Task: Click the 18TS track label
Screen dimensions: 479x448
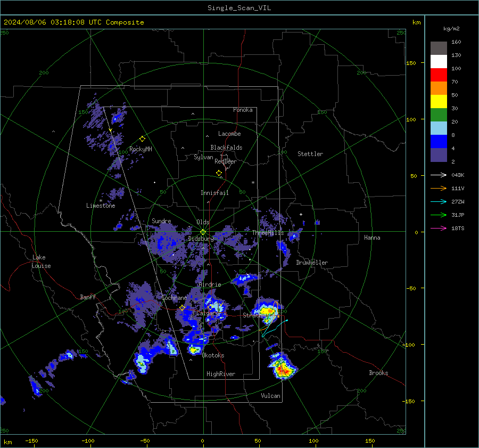Action: click(458, 228)
